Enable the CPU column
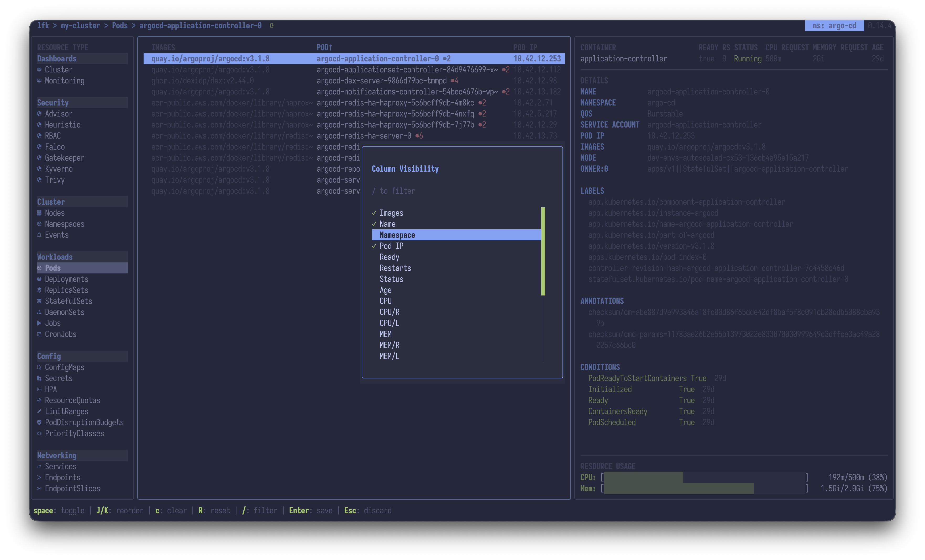This screenshot has height=560, width=925. pyautogui.click(x=456, y=301)
